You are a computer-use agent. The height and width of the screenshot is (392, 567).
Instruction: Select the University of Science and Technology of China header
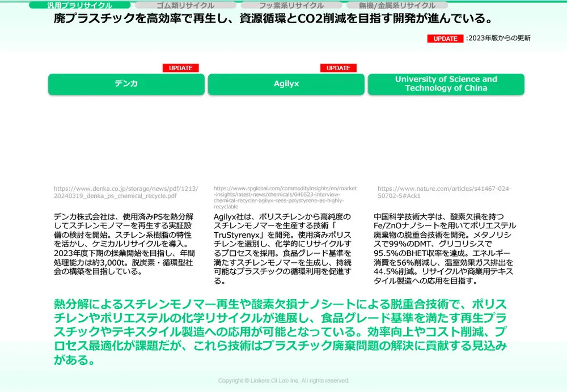click(x=446, y=84)
